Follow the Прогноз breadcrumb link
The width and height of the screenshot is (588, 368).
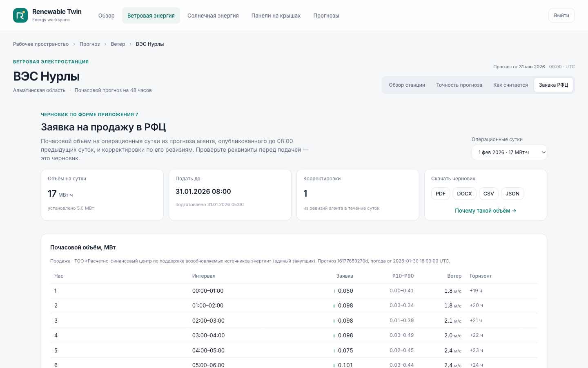[x=90, y=44]
